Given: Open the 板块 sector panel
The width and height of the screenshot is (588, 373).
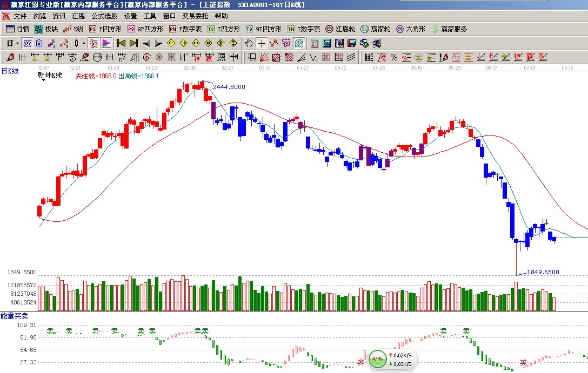Looking at the screenshot, I should [x=46, y=29].
